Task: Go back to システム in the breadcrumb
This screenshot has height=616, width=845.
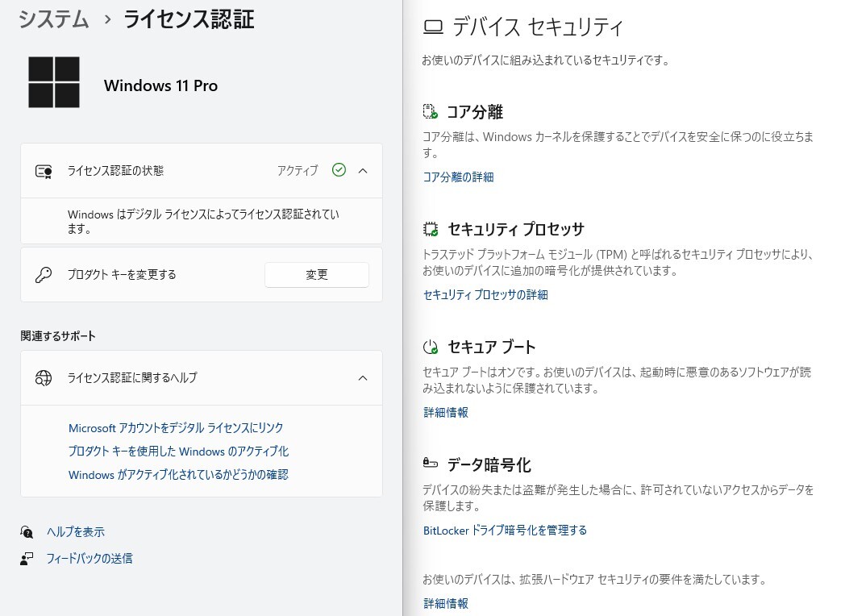Action: tap(53, 19)
